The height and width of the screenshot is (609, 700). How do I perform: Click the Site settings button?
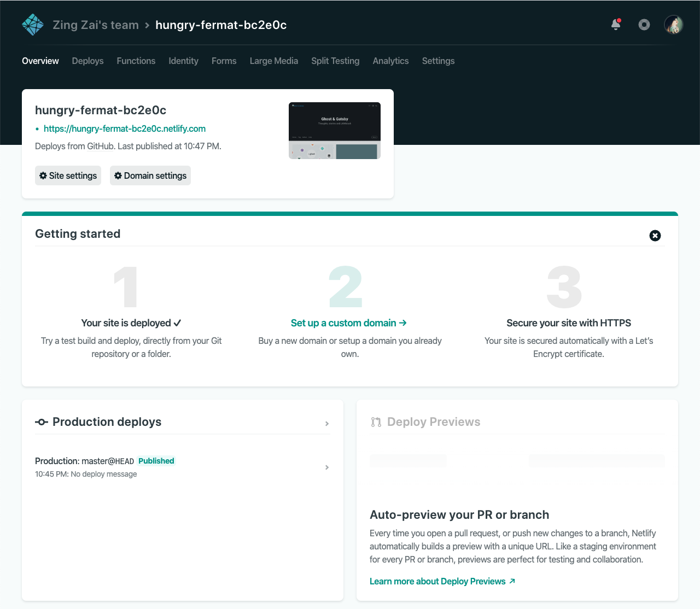click(68, 175)
